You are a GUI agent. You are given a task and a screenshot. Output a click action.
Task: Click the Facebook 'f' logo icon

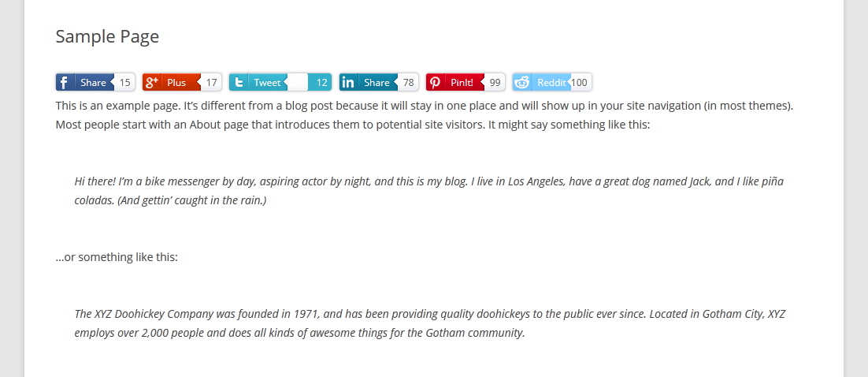pyautogui.click(x=65, y=83)
